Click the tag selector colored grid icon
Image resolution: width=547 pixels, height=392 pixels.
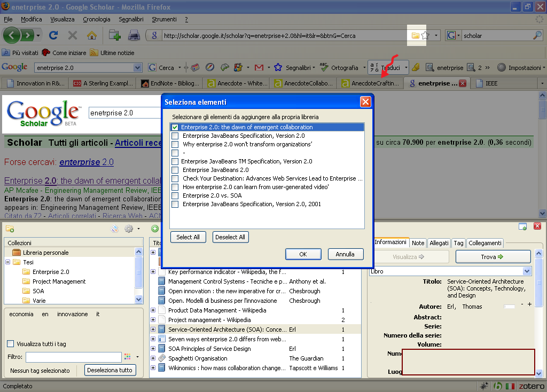127,357
